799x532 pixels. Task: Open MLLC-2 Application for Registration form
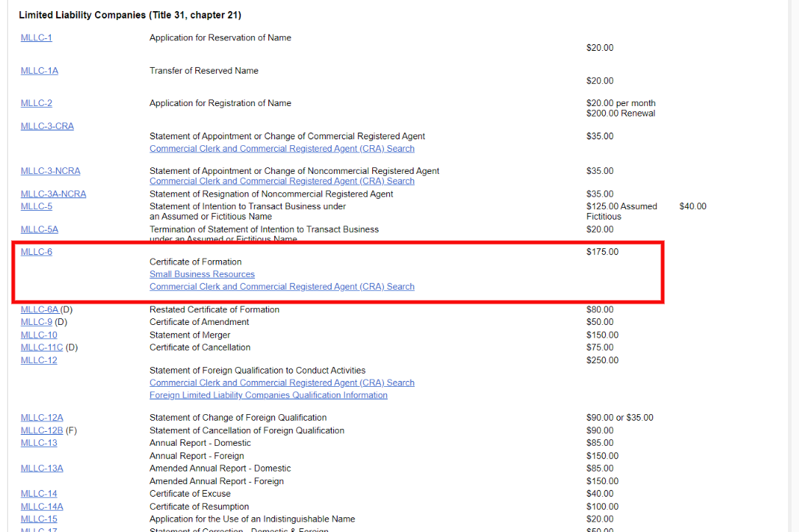(36, 103)
